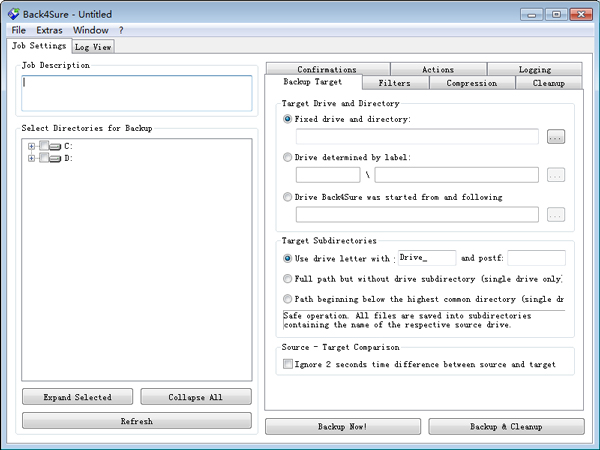Screen dimensions: 600x450
Task: Switch to the Job Settings tab
Action: pyautogui.click(x=39, y=46)
